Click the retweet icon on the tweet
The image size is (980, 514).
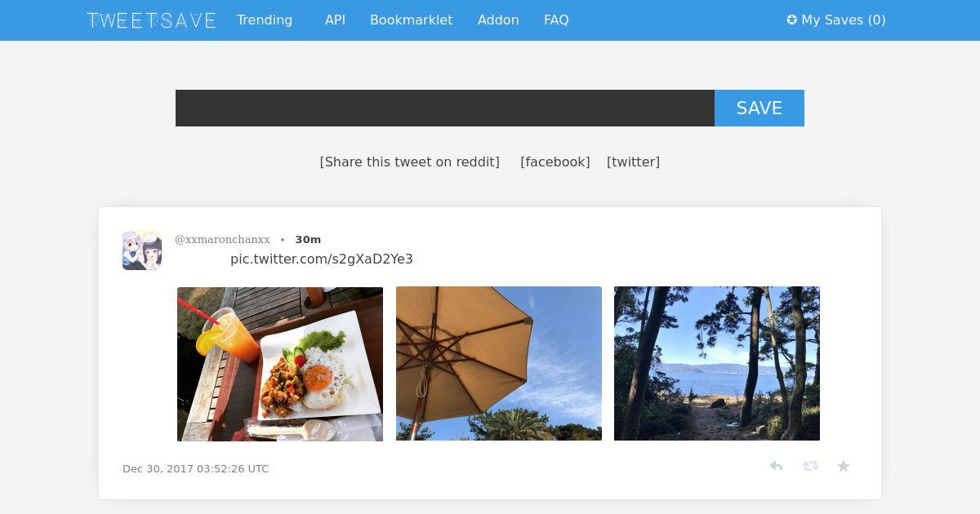(810, 466)
